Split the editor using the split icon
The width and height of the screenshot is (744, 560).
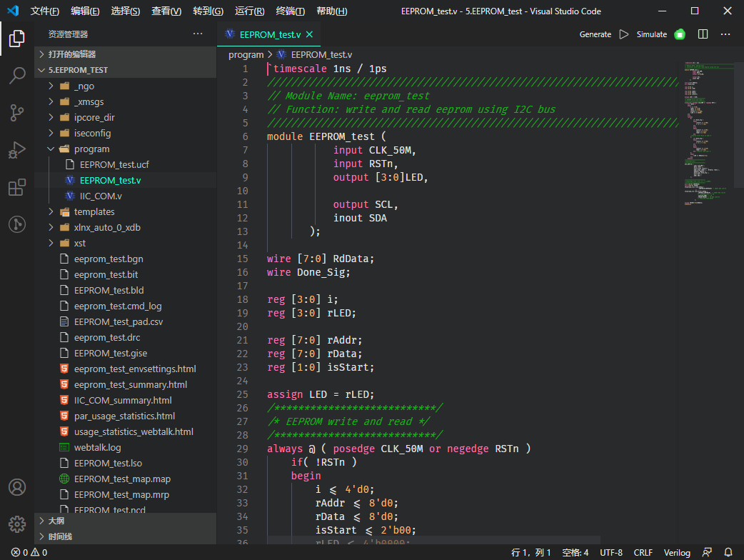(703, 34)
